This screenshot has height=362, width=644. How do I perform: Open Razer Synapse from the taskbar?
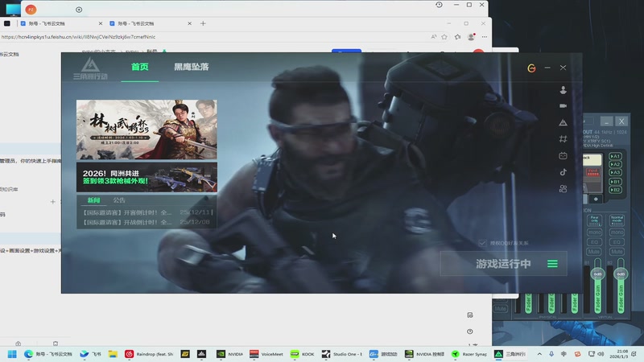469,354
